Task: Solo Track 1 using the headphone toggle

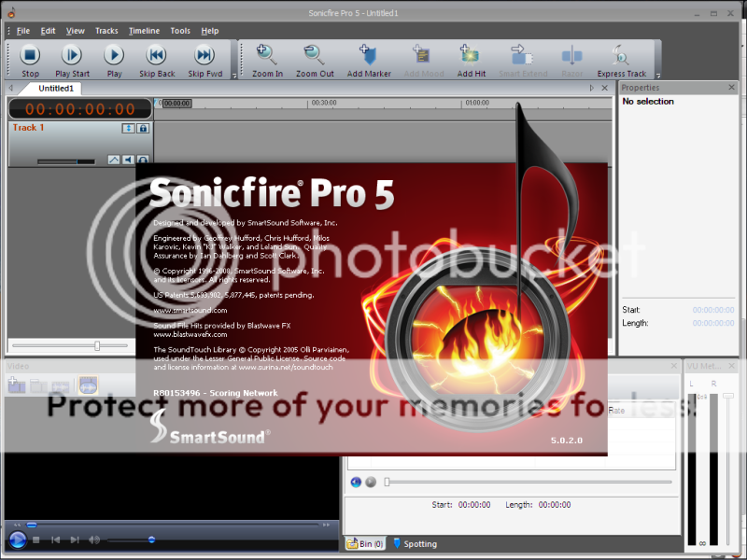Action: pyautogui.click(x=143, y=160)
